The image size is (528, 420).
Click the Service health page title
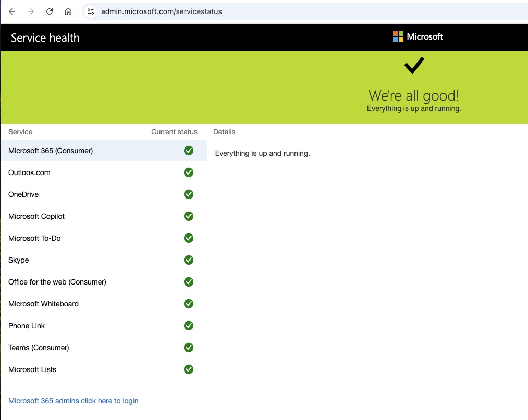click(45, 38)
